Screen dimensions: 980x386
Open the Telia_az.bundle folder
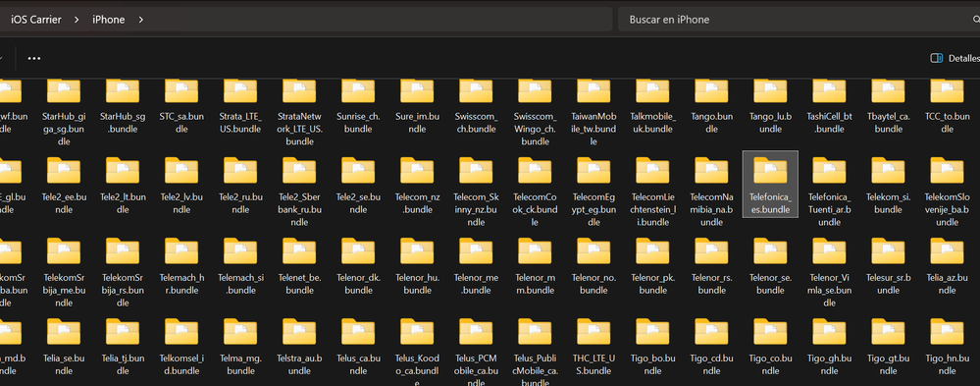947,265
